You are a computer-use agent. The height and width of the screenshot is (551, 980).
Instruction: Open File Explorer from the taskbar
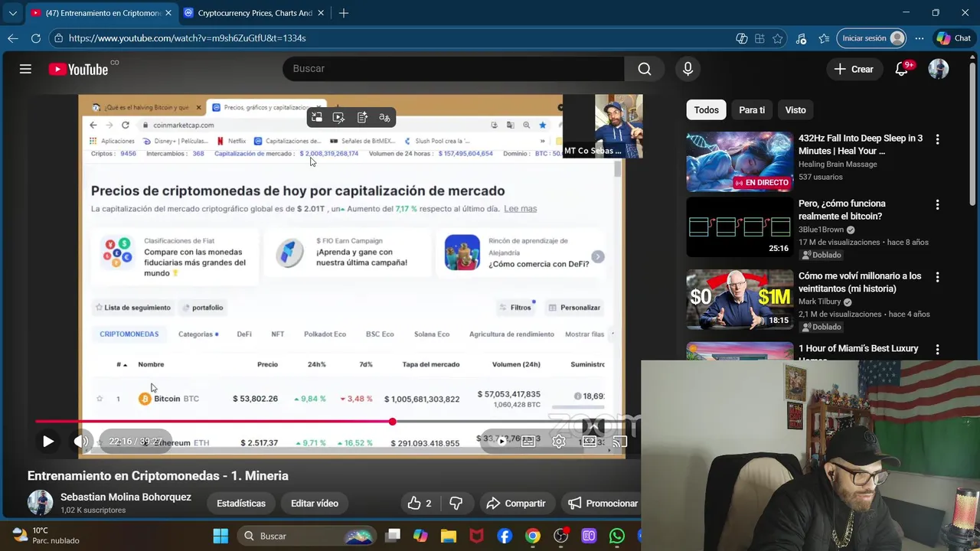click(x=448, y=536)
